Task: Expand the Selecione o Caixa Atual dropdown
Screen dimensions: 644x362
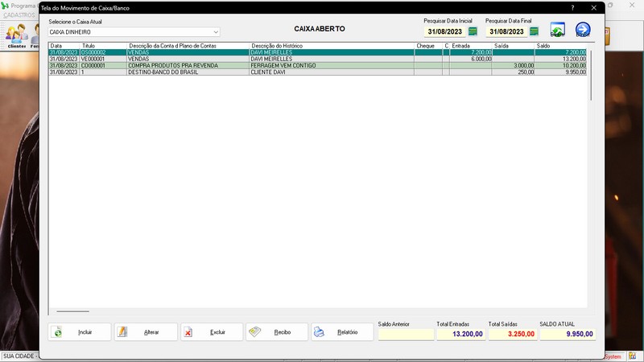Action: [216, 32]
